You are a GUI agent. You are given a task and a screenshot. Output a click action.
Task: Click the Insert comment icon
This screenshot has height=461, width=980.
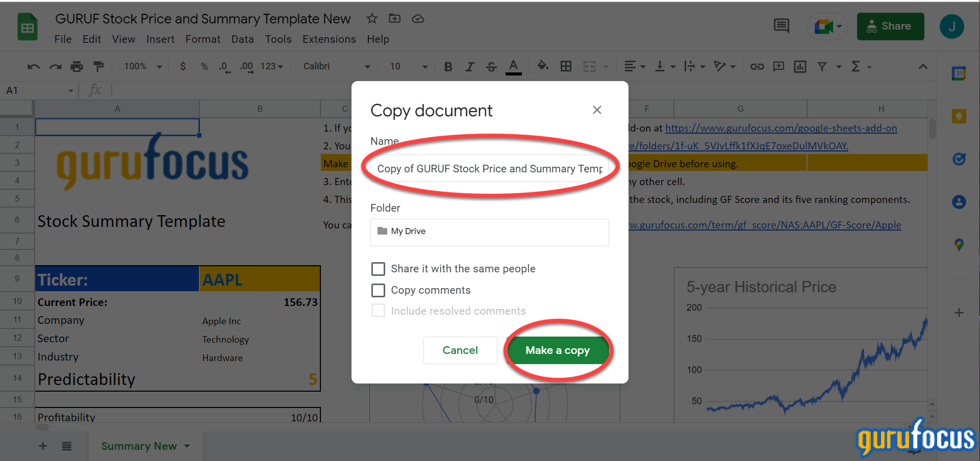[778, 66]
